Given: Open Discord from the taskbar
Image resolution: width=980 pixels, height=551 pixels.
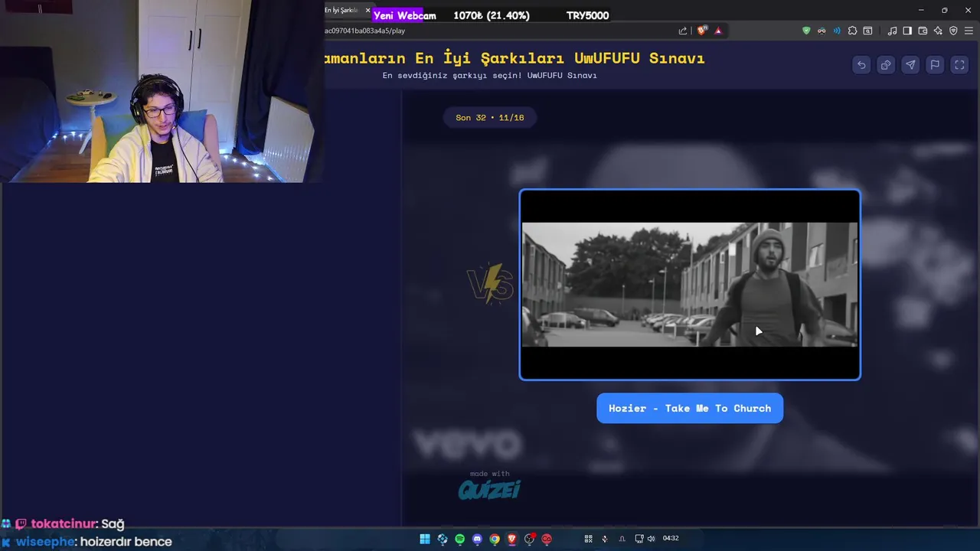Looking at the screenshot, I should [x=478, y=539].
